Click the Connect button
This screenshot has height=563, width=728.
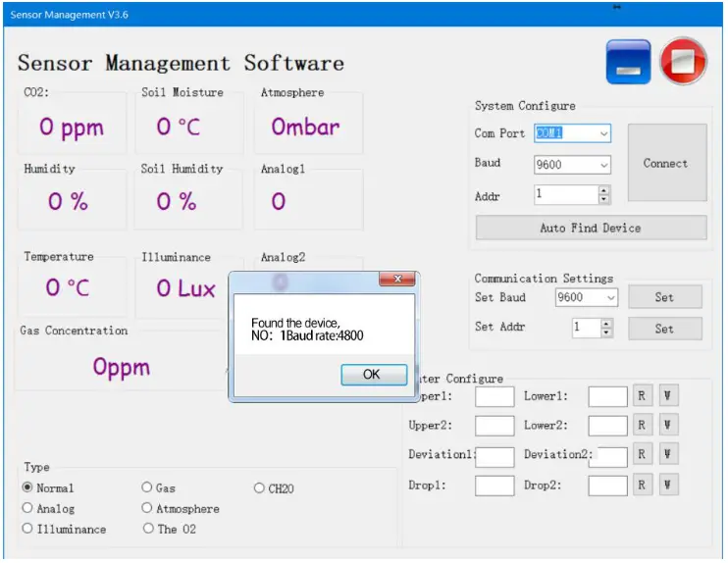(667, 163)
